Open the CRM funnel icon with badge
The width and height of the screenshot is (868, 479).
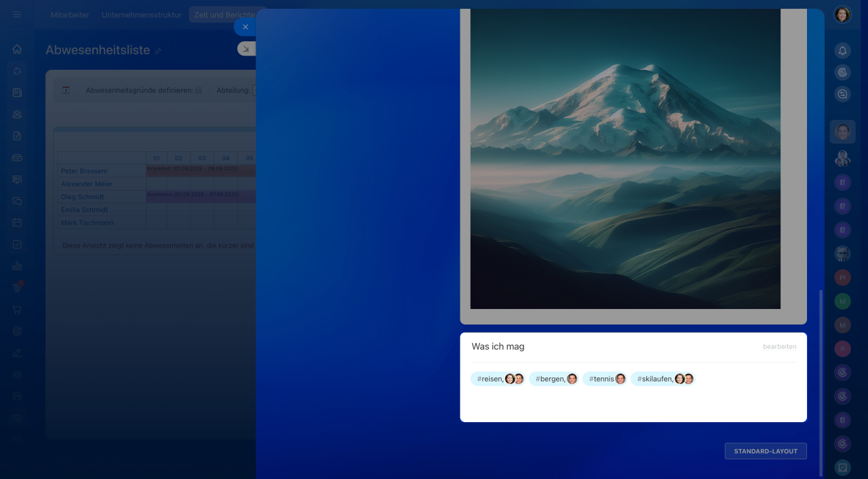17,287
